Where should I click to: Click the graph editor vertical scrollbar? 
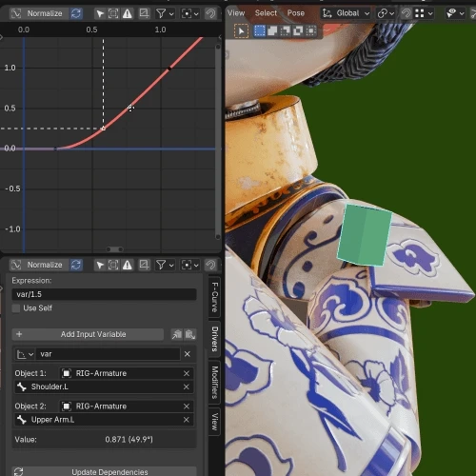pos(218,142)
